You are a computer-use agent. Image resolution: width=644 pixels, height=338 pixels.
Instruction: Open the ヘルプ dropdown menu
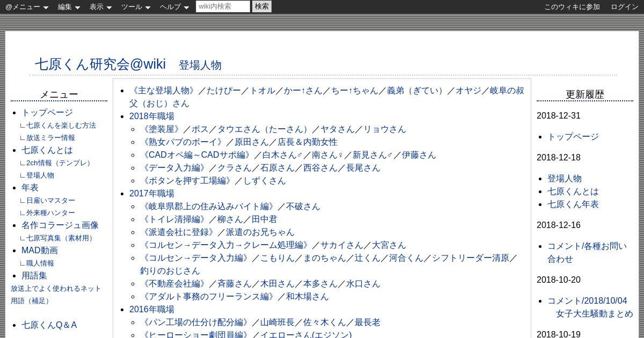174,7
